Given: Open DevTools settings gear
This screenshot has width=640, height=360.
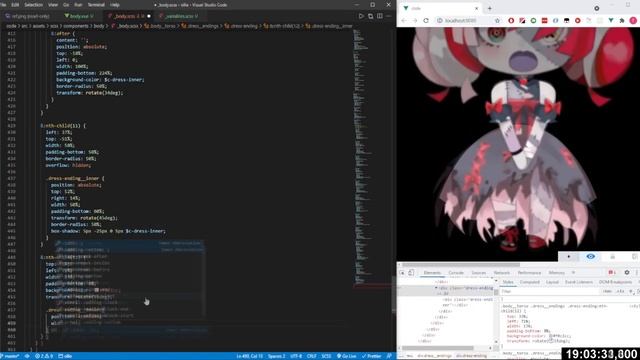Looking at the screenshot, I should click(x=627, y=273).
